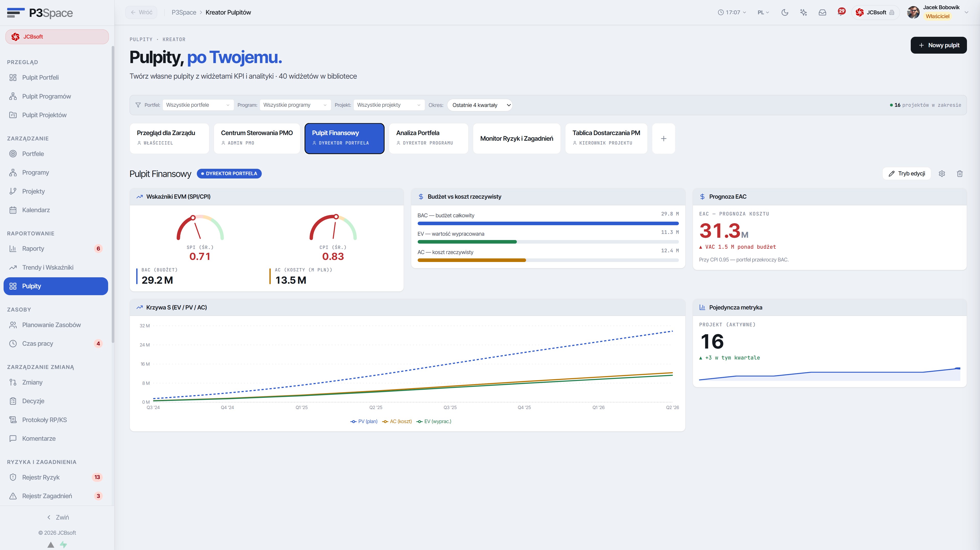Toggle dark mode moon icon

point(784,13)
